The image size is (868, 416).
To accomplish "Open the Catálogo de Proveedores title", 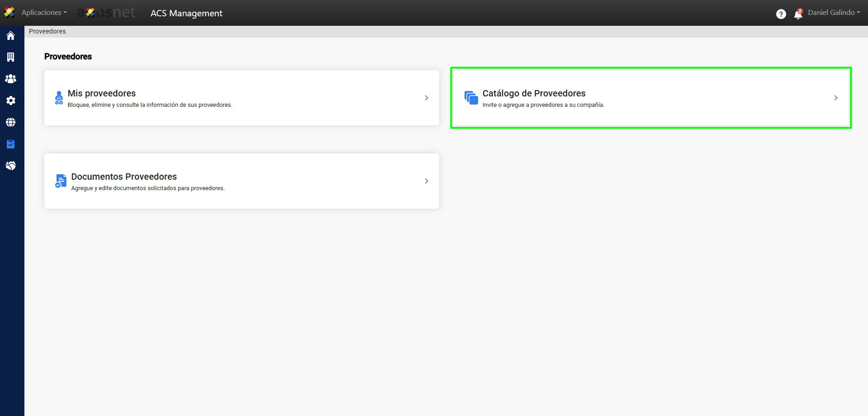I will pyautogui.click(x=534, y=93).
